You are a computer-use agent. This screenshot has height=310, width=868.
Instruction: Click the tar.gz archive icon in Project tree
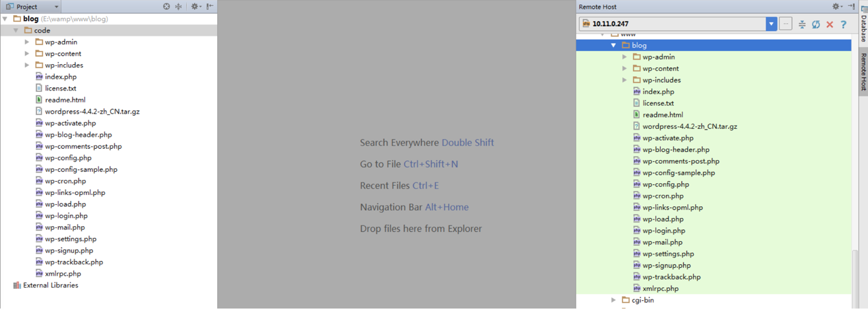[x=39, y=111]
